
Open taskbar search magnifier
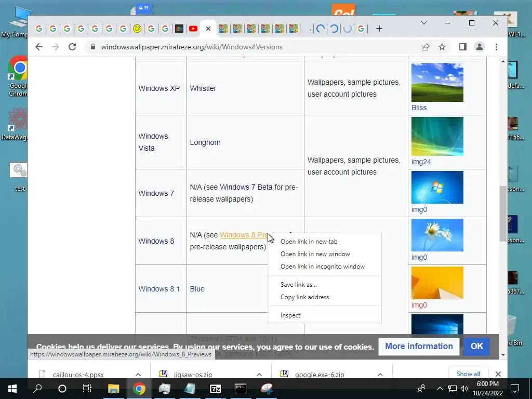[37, 389]
